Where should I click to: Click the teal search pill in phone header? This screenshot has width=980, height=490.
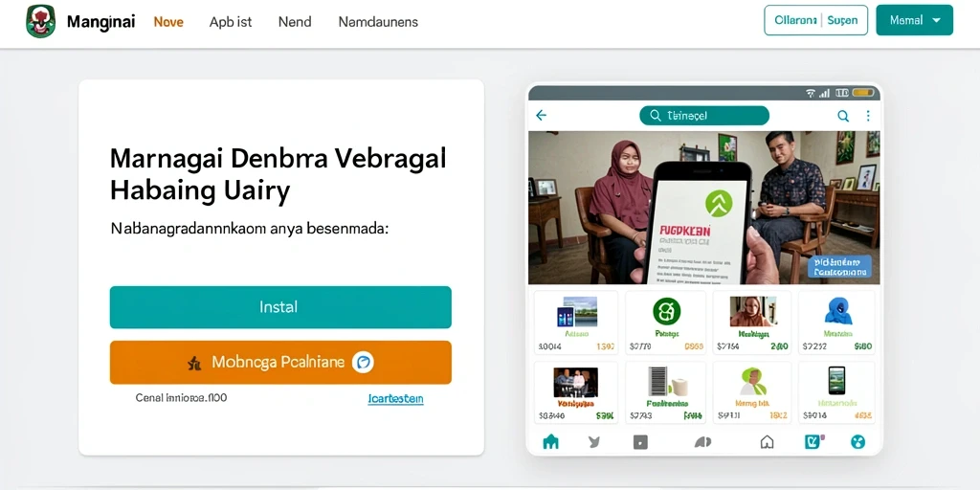coord(704,116)
